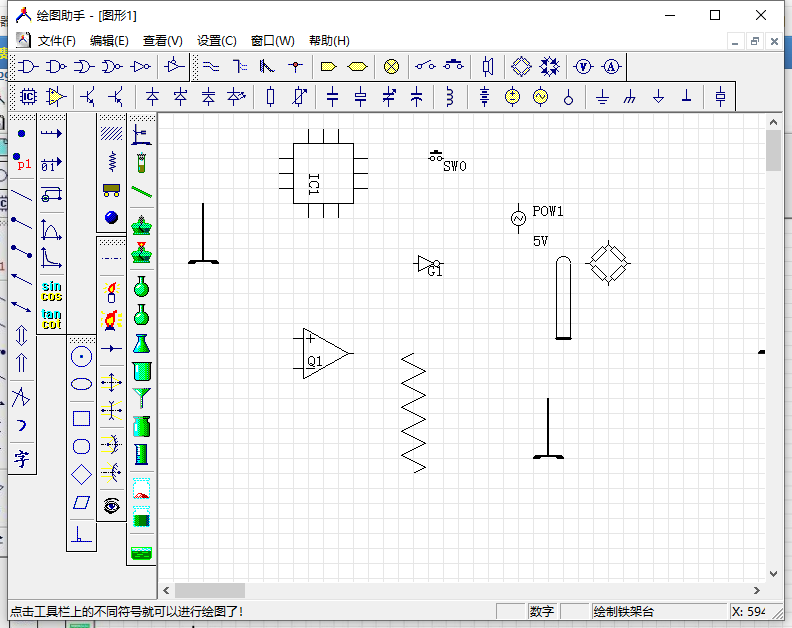The width and height of the screenshot is (792, 628).
Task: Select the number axis 01 tool
Action: tap(51, 164)
